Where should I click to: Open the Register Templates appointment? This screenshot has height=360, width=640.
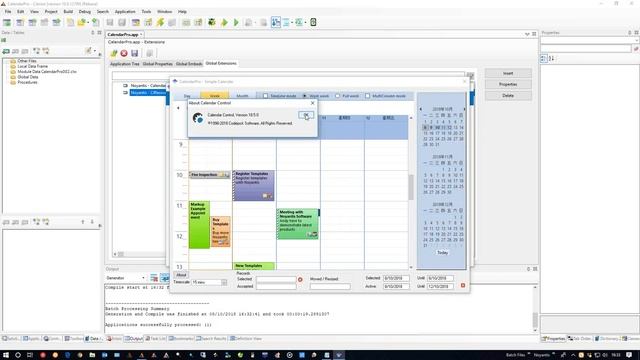pos(253,185)
